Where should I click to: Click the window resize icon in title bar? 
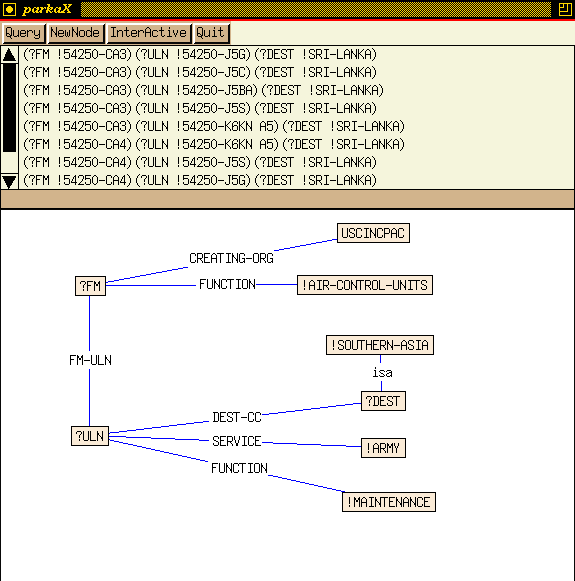(565, 9)
